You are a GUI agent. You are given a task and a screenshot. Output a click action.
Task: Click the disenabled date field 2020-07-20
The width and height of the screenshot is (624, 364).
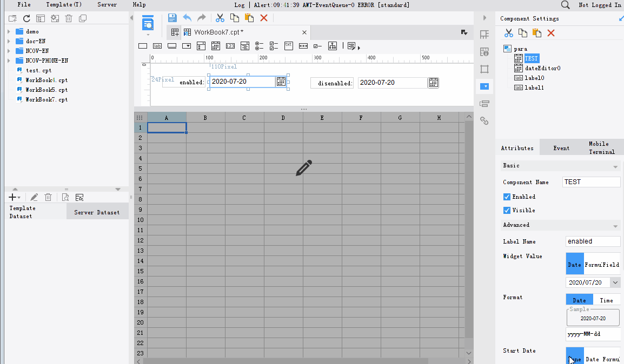click(393, 83)
